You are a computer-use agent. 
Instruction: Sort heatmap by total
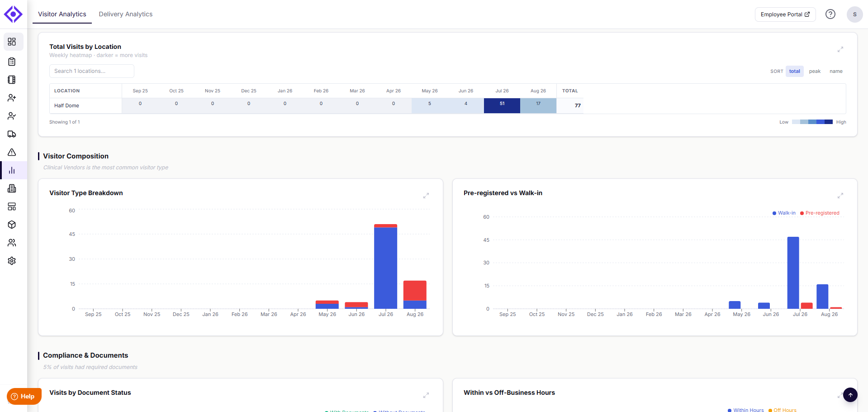pyautogui.click(x=795, y=71)
